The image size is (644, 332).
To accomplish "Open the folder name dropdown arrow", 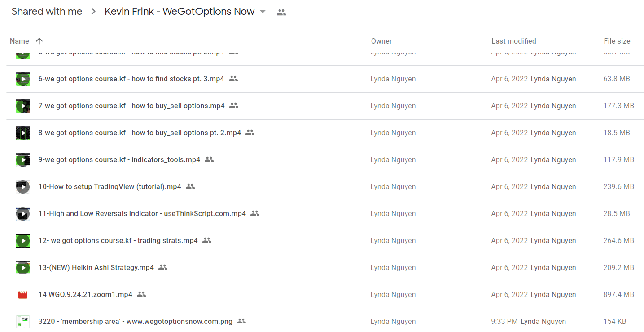I will tap(263, 12).
